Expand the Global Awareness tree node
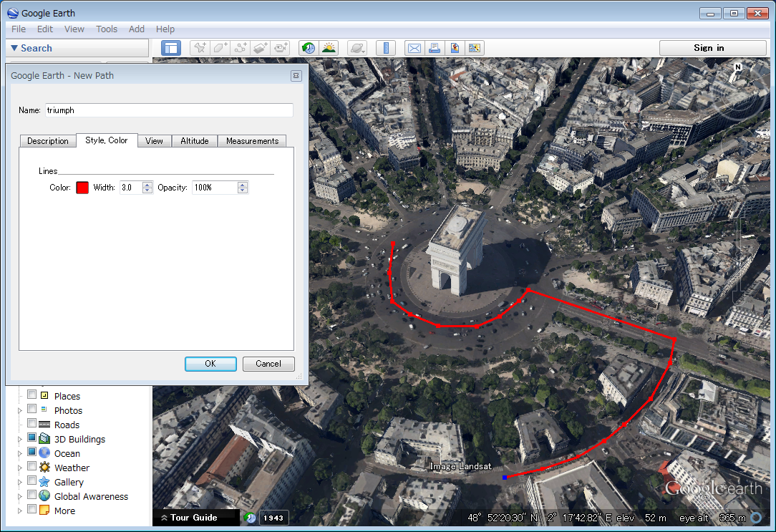The width and height of the screenshot is (776, 532). (x=20, y=496)
